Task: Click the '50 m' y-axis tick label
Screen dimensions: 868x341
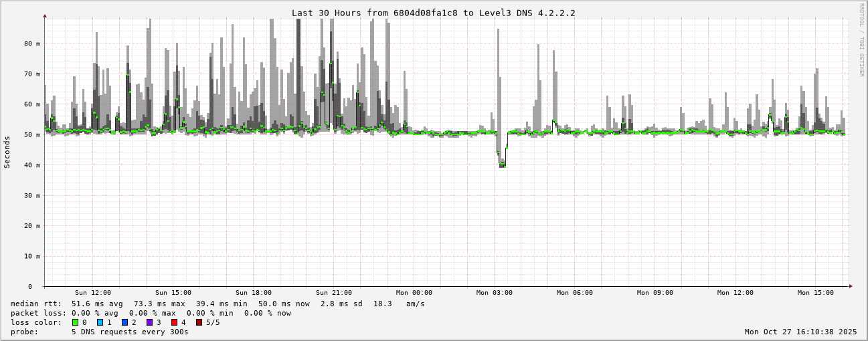Action: 32,134
